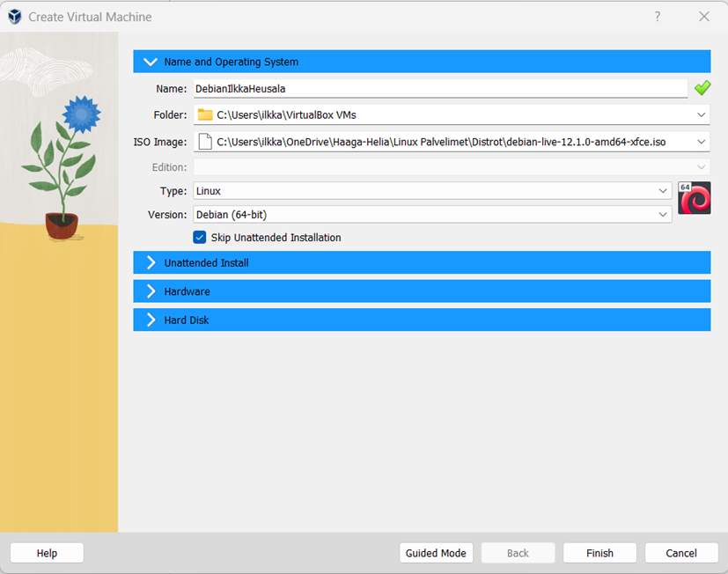Click the yellow folder icon in Folder field
Image resolution: width=728 pixels, height=574 pixels.
coord(205,114)
